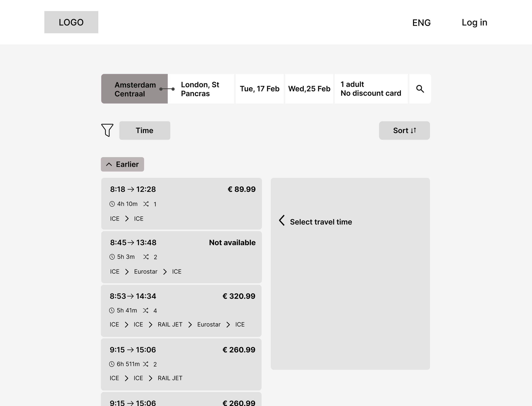
Task: Click the route connector line between stations
Action: [x=167, y=89]
